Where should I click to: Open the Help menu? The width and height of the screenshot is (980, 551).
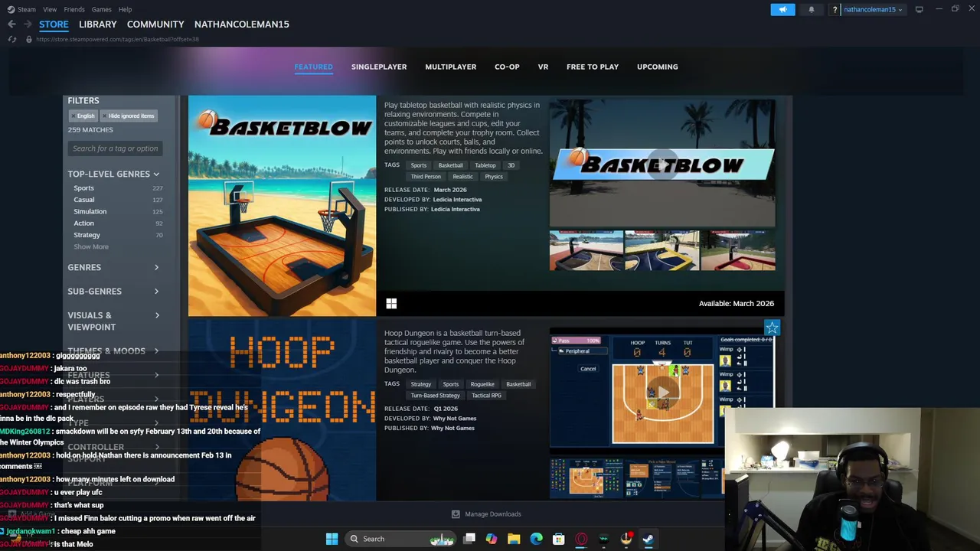125,9
